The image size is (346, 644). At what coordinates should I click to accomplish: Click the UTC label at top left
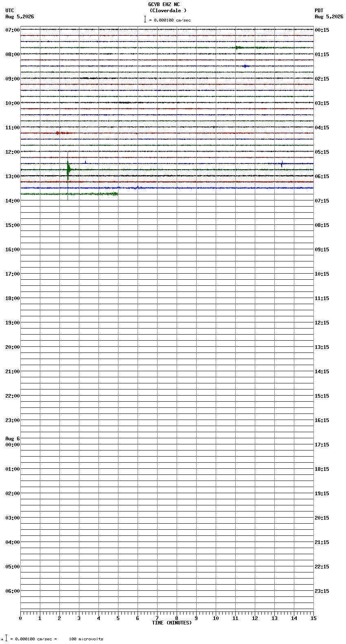10,11
